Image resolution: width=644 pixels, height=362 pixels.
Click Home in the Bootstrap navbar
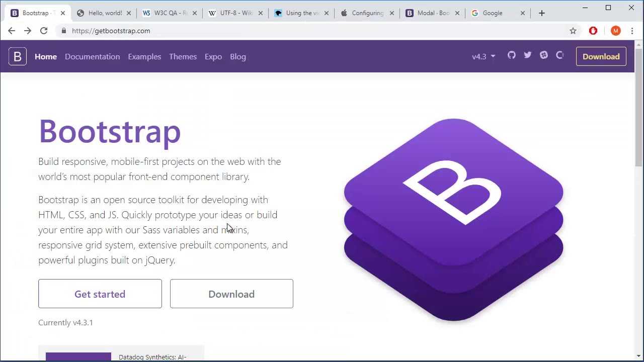coord(46,56)
